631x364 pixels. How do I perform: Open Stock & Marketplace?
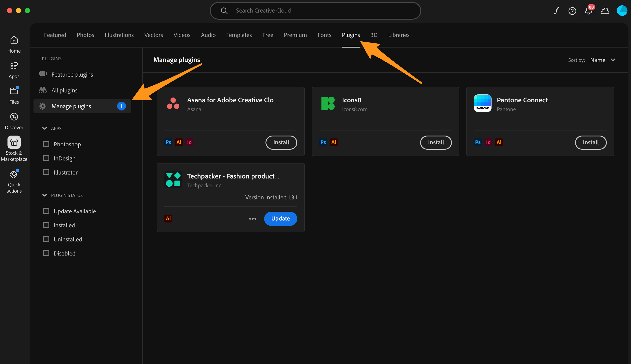[14, 149]
